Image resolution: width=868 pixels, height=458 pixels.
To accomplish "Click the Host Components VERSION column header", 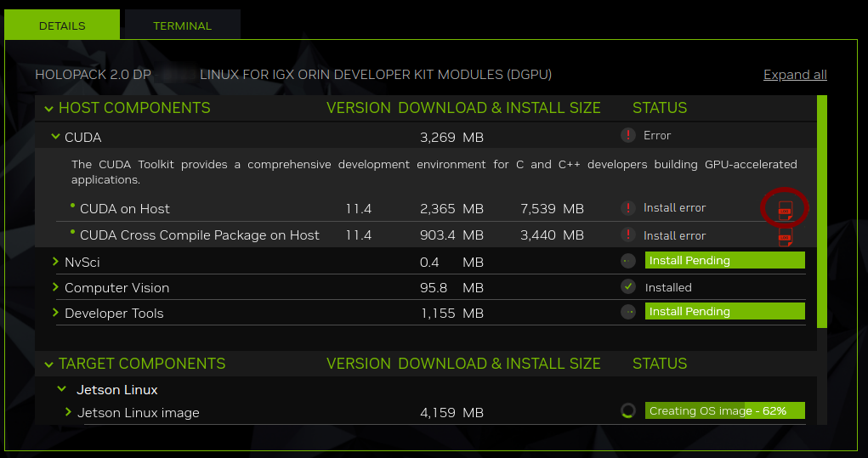I will 358,108.
